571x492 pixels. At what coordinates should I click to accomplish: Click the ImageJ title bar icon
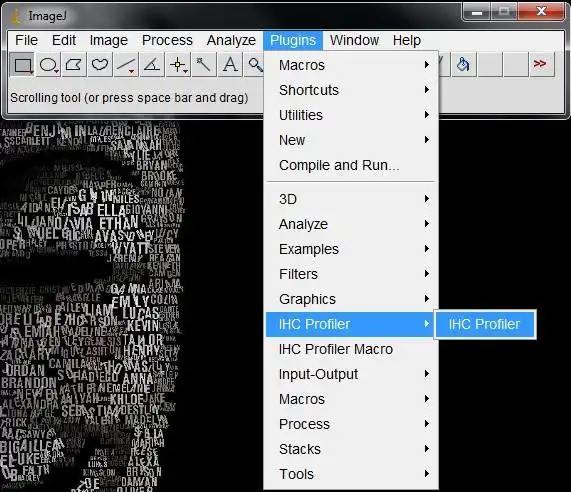pos(16,16)
